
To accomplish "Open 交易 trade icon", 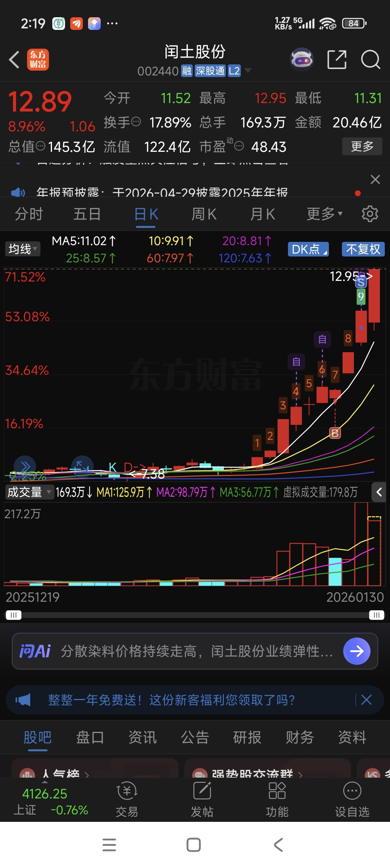I will click(127, 800).
